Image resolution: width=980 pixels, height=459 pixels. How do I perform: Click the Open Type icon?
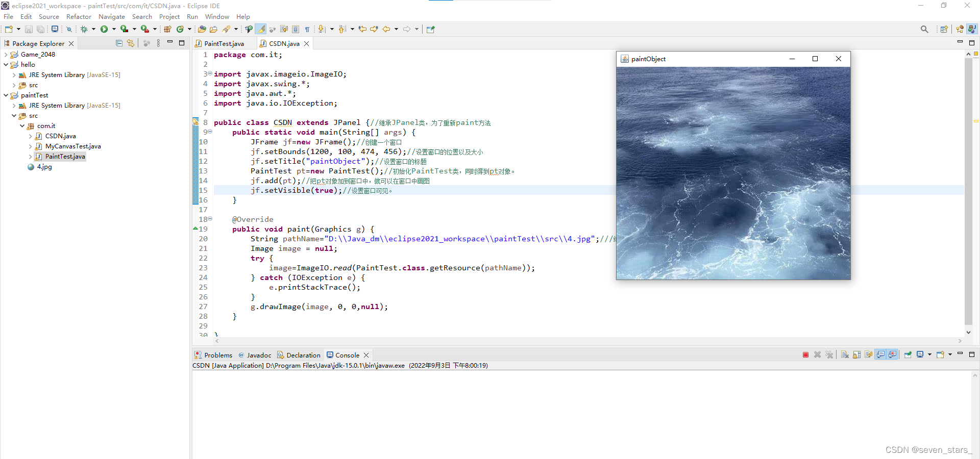(x=202, y=29)
